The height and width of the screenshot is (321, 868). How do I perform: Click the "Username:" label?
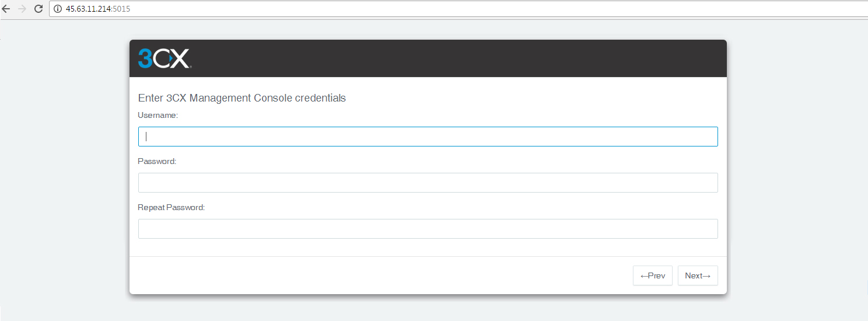click(x=157, y=116)
